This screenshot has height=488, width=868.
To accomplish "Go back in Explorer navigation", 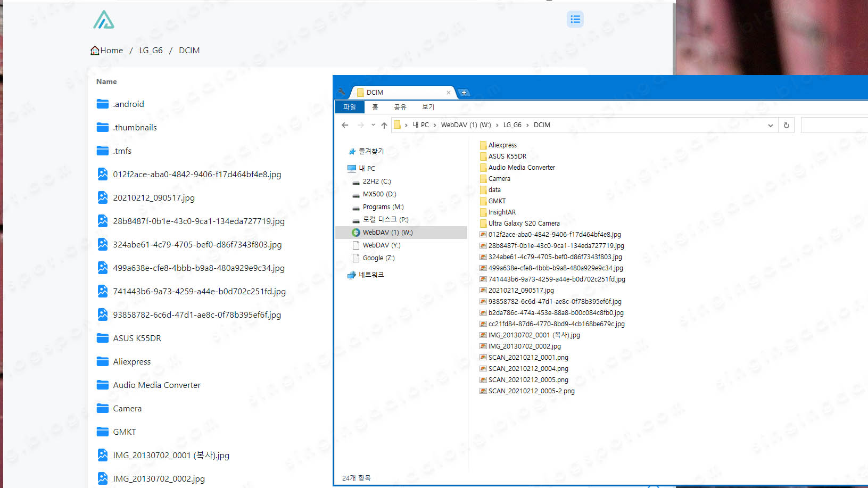I will [x=345, y=125].
